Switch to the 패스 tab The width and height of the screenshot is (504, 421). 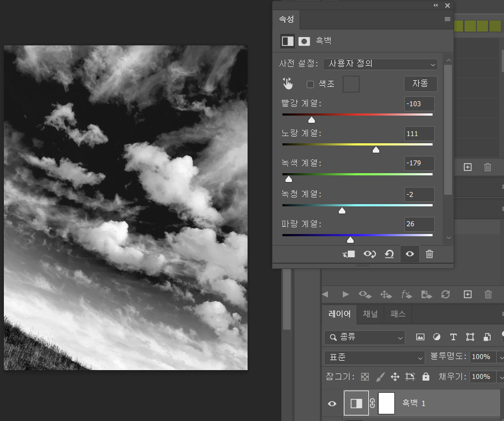pos(398,314)
